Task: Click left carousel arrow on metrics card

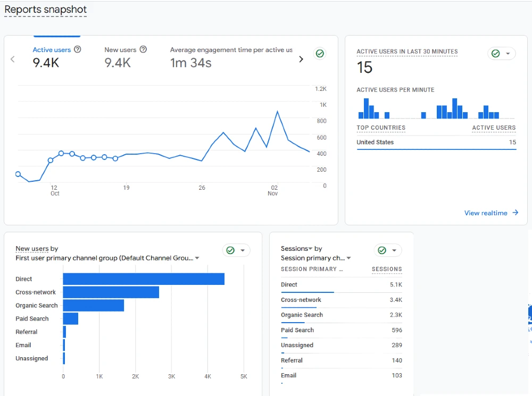Action: click(x=13, y=59)
